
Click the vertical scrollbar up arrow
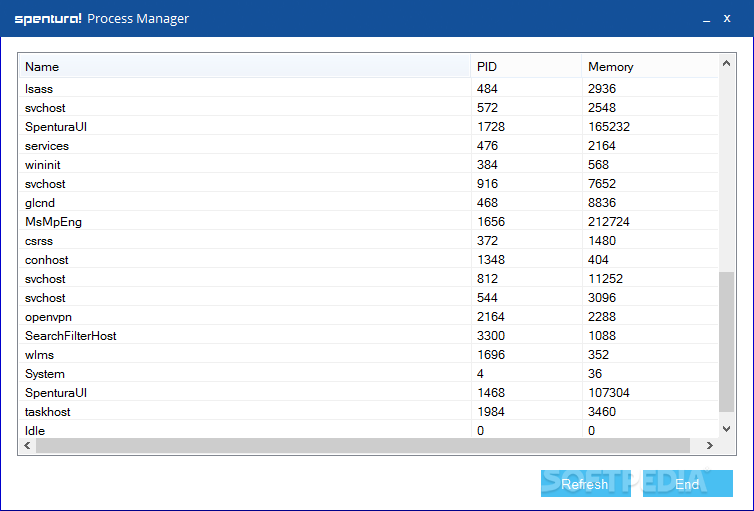click(x=727, y=63)
